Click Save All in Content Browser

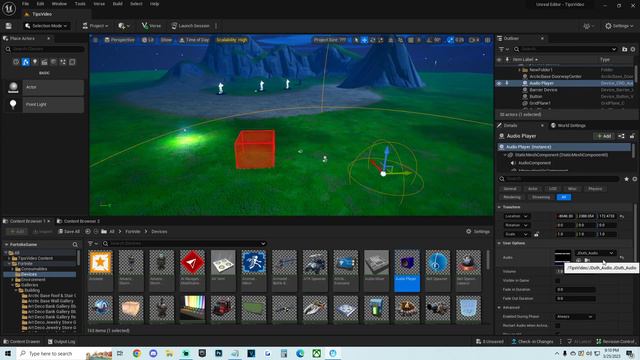69,231
